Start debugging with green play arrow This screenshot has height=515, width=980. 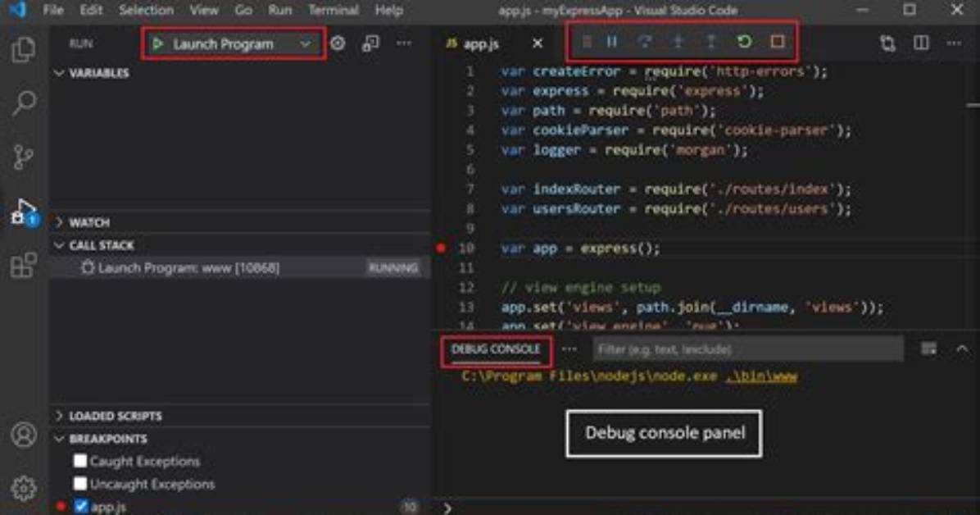coord(157,43)
